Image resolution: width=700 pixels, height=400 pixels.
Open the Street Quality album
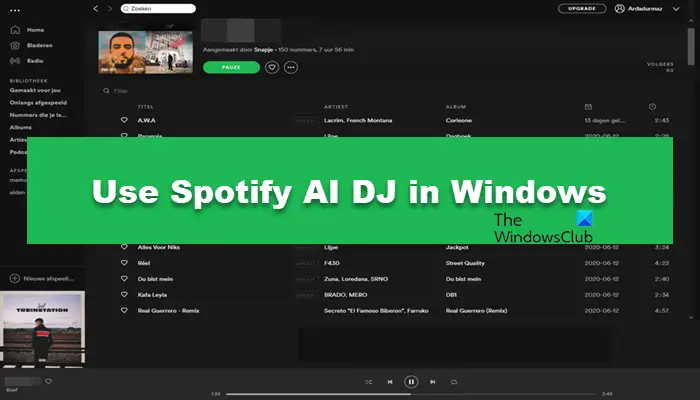click(465, 263)
